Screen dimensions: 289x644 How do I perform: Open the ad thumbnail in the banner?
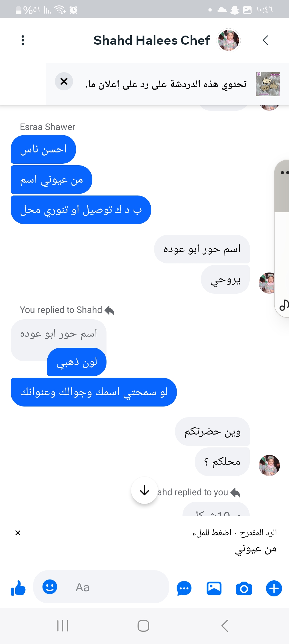click(268, 84)
